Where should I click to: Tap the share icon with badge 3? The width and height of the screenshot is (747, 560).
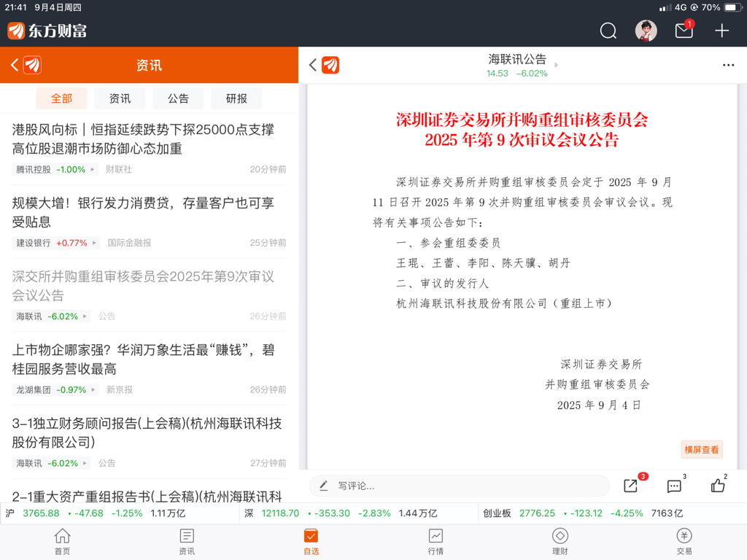point(631,485)
